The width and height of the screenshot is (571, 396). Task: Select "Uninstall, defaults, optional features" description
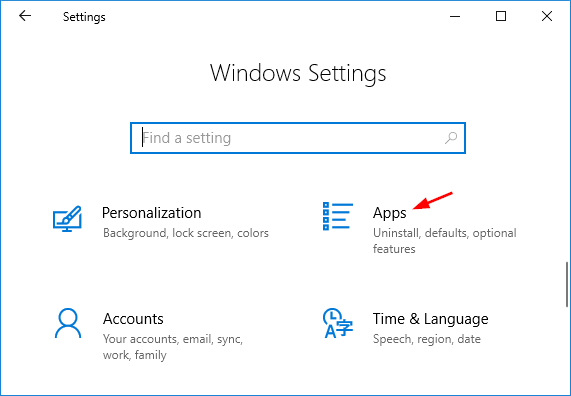point(445,241)
